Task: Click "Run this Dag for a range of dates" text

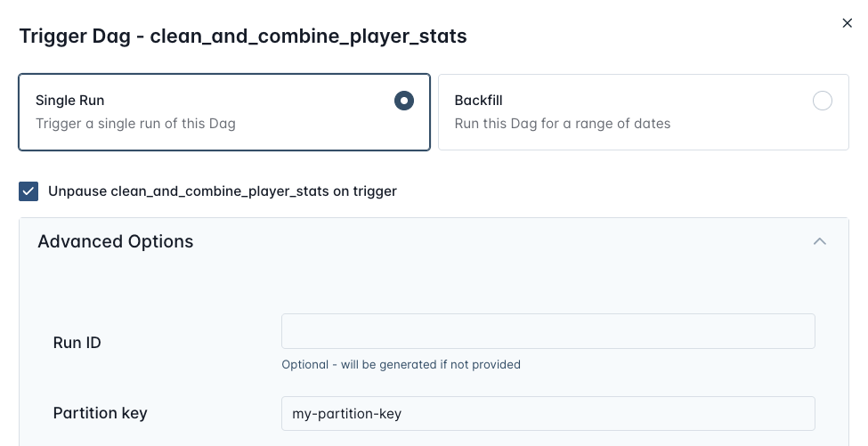Action: click(562, 123)
